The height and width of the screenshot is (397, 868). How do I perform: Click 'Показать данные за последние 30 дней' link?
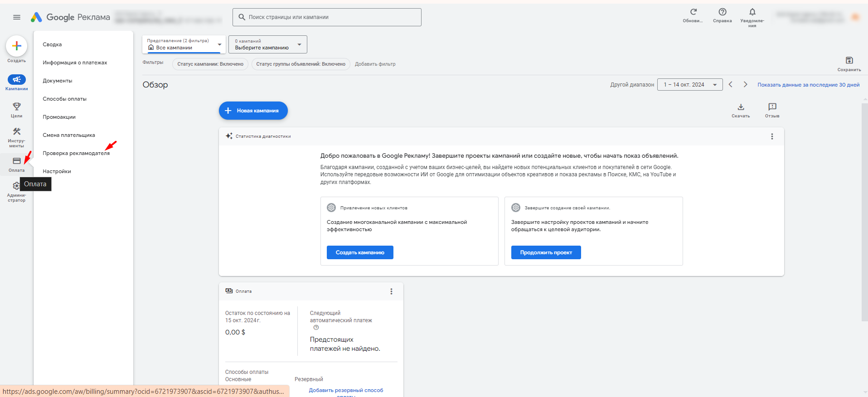[808, 85]
